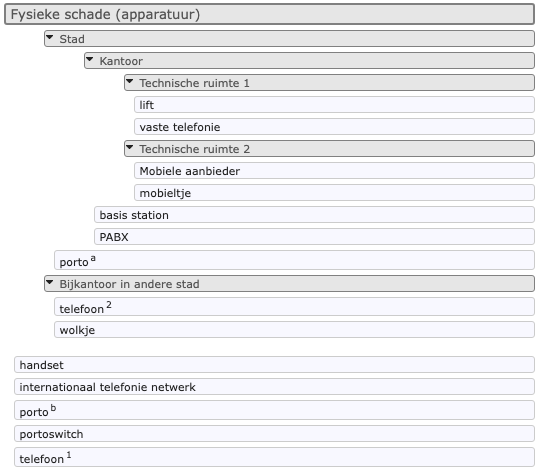Select the basis station item

(314, 214)
